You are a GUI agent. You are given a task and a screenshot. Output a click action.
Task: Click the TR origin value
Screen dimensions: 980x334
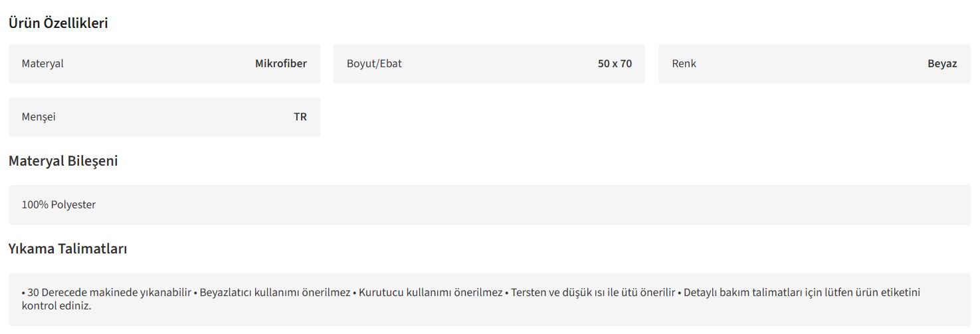tap(300, 117)
